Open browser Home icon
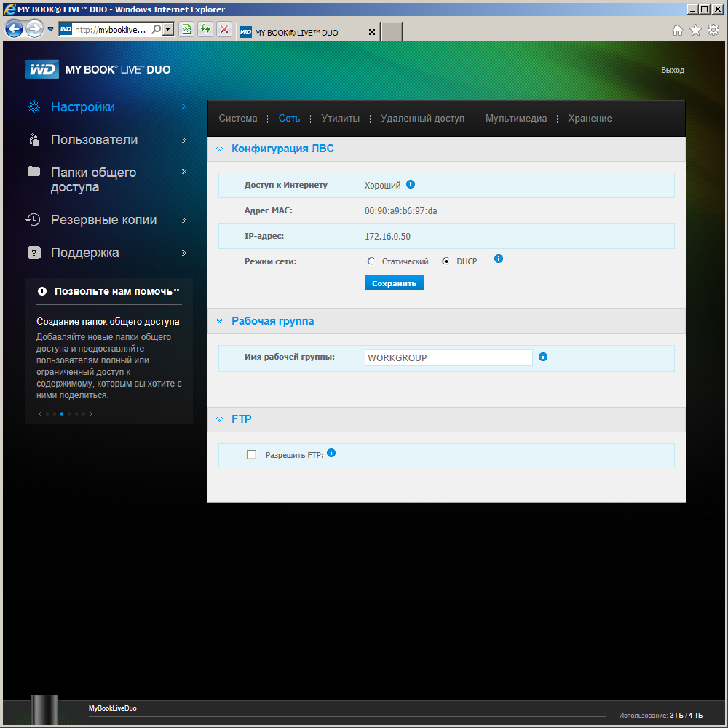 (x=677, y=30)
